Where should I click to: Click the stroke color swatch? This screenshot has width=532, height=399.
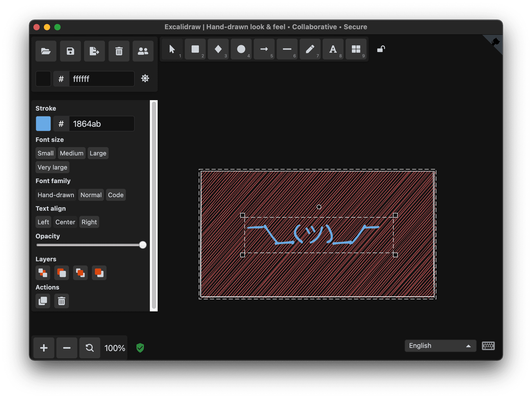click(43, 123)
